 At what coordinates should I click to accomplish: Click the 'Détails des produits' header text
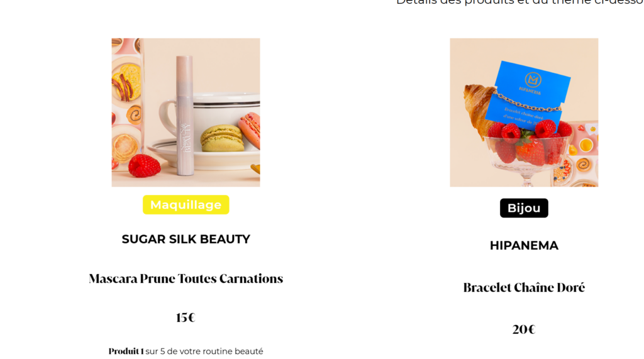tap(519, 3)
